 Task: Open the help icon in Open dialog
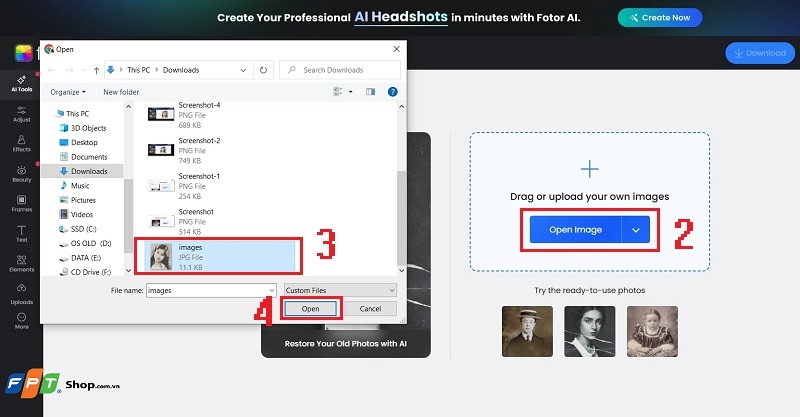[x=392, y=92]
